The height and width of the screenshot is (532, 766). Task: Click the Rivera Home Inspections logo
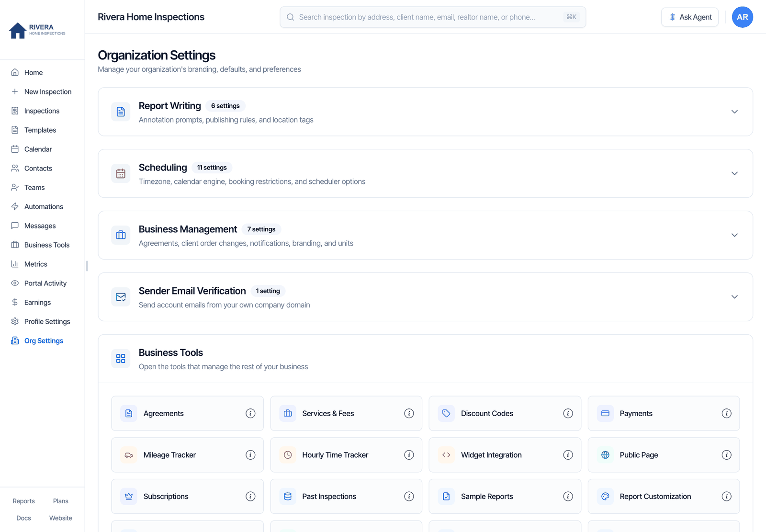pyautogui.click(x=37, y=30)
